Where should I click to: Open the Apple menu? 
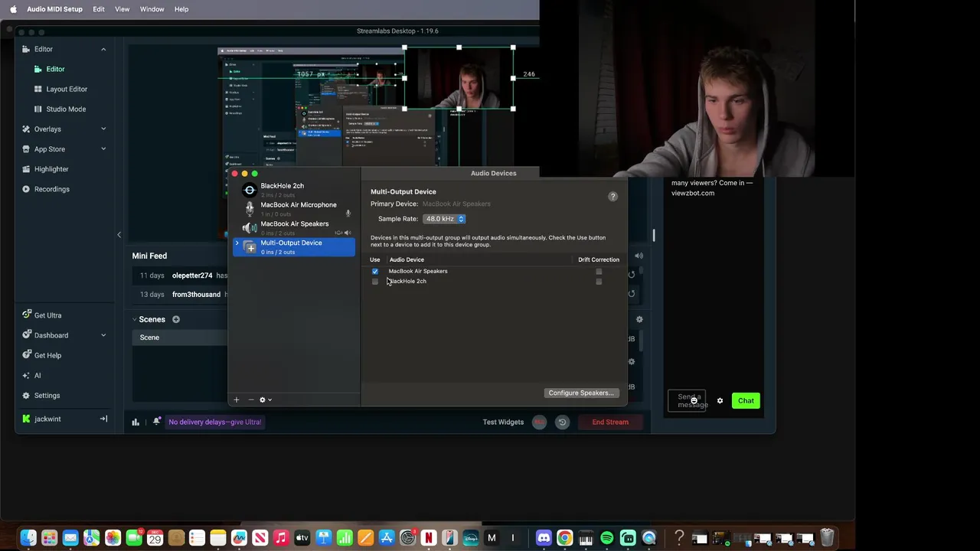pos(12,9)
